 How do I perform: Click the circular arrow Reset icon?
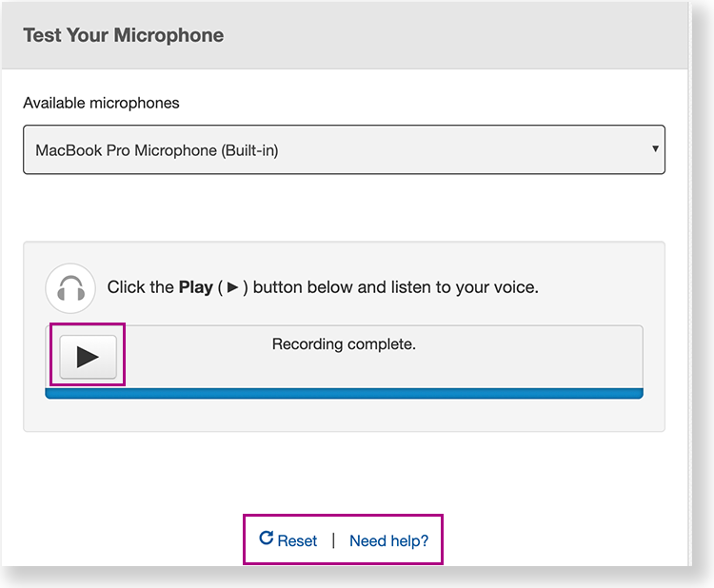click(x=267, y=539)
